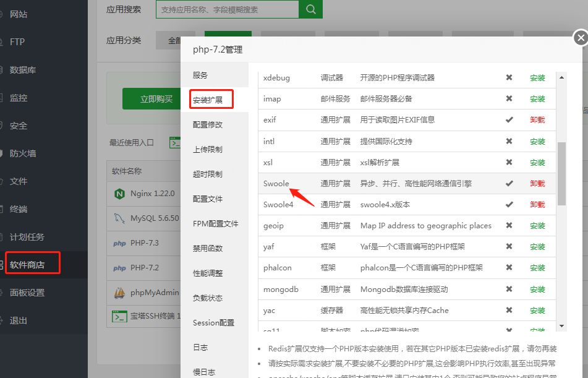Install the phalcon extension
Image resolution: width=588 pixels, height=378 pixels.
537,268
